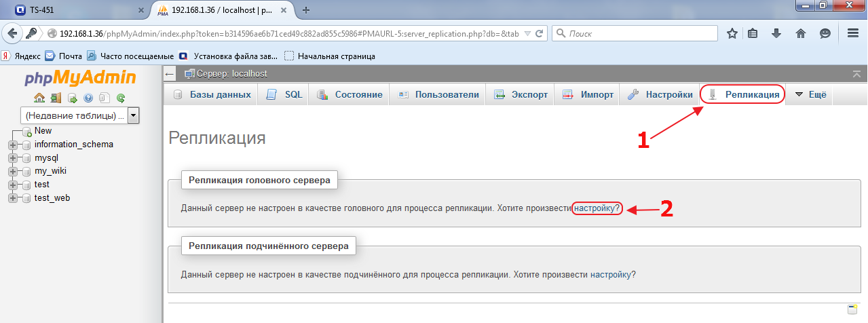
Task: Switch to the SQL tab
Action: coord(284,95)
